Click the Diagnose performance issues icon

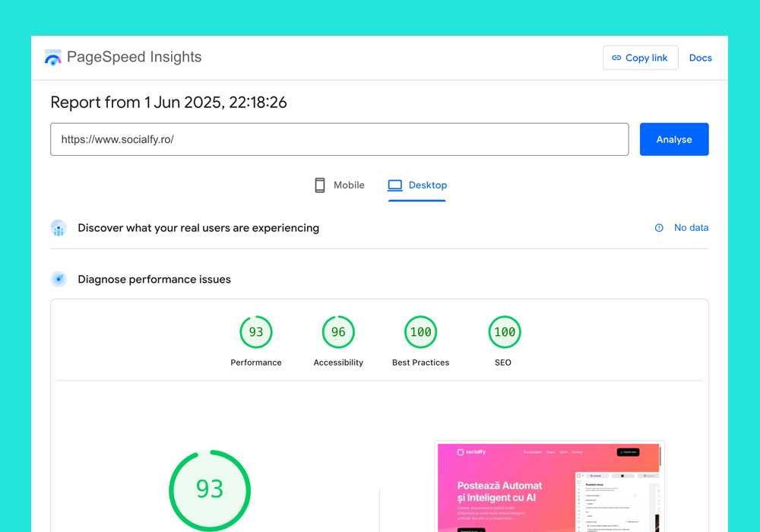(x=59, y=279)
